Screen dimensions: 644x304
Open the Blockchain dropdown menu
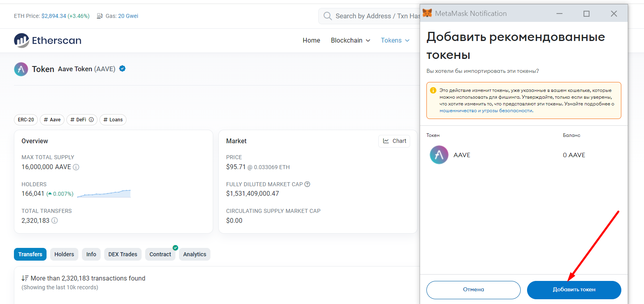point(350,41)
